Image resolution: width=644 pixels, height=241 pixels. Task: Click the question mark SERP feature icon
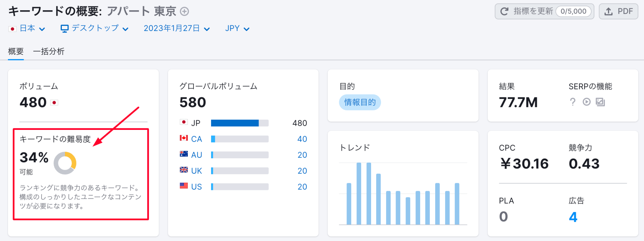pyautogui.click(x=573, y=102)
